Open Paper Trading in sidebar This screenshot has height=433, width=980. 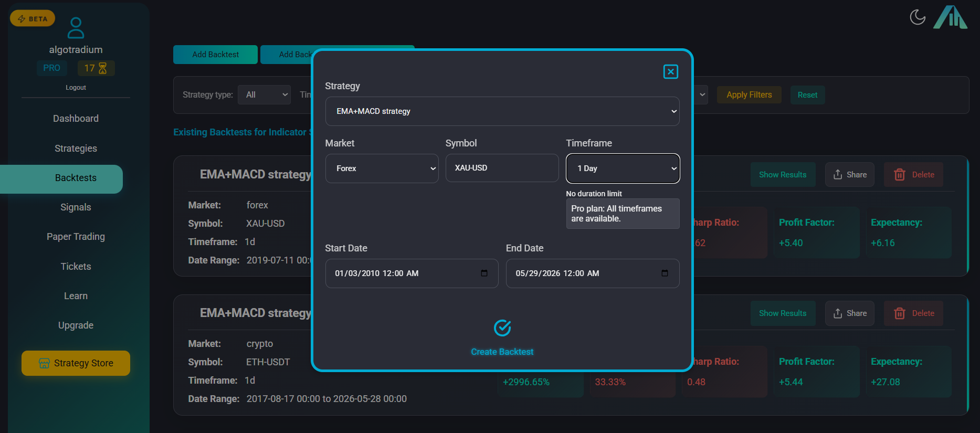point(76,237)
